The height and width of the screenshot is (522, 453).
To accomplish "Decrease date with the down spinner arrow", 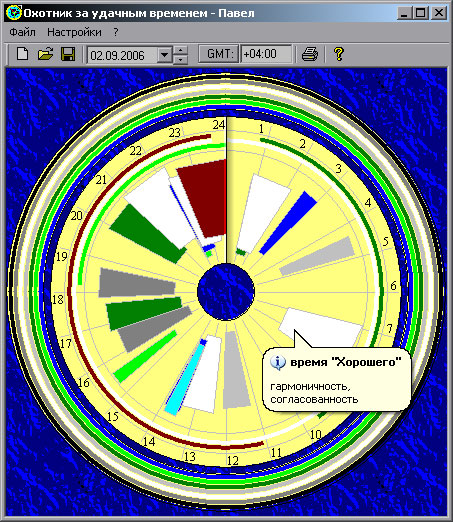I will click(180, 59).
